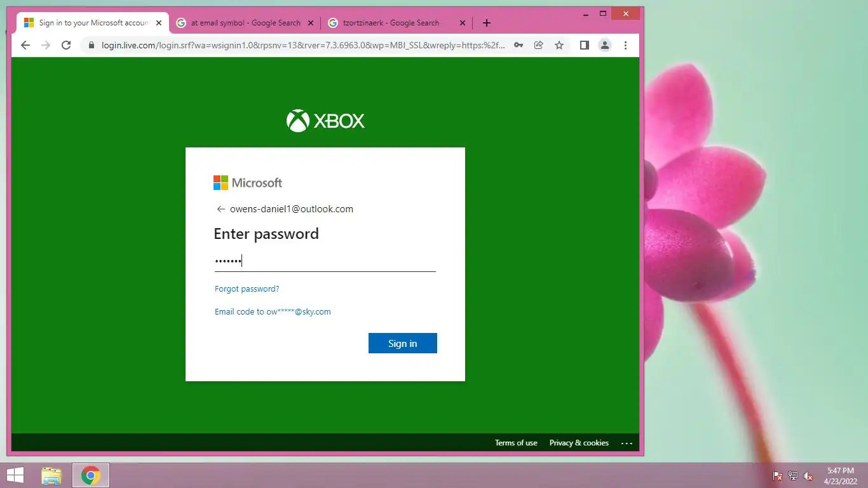868x488 pixels.
Task: Click the Action Center flag tray icon
Action: pos(777,476)
